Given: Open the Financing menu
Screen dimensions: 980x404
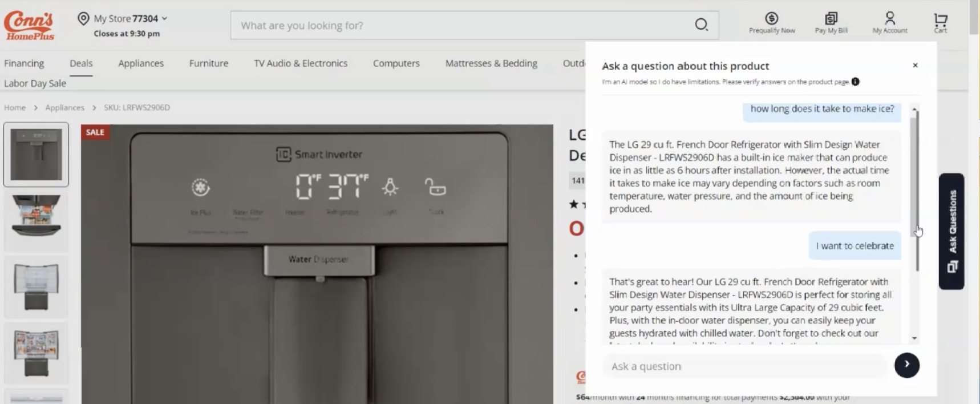Looking at the screenshot, I should 24,63.
